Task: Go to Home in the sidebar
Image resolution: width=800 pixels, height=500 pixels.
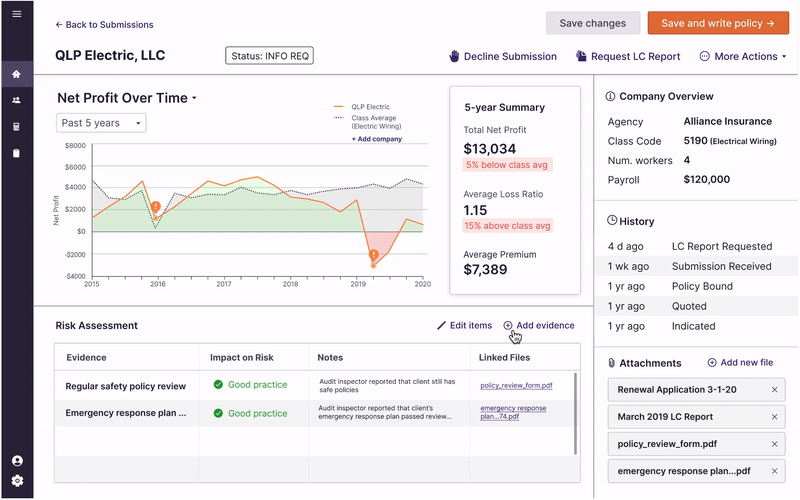Action: tap(16, 74)
